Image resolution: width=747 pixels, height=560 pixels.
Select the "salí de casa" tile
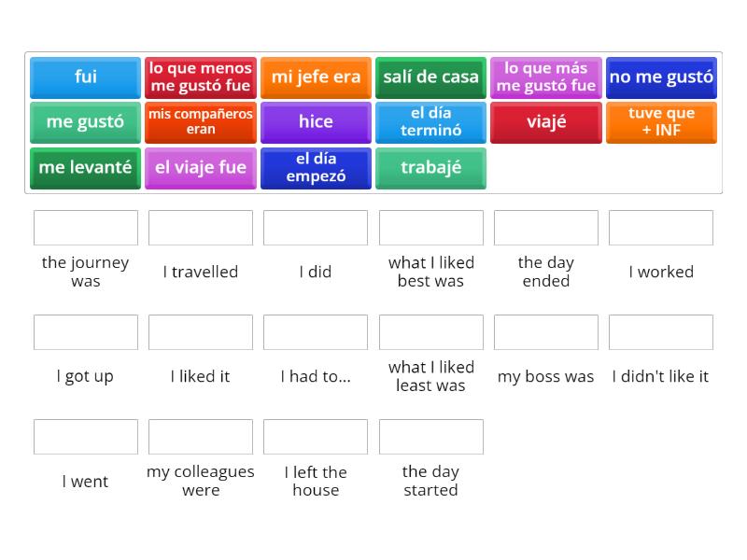tap(430, 77)
